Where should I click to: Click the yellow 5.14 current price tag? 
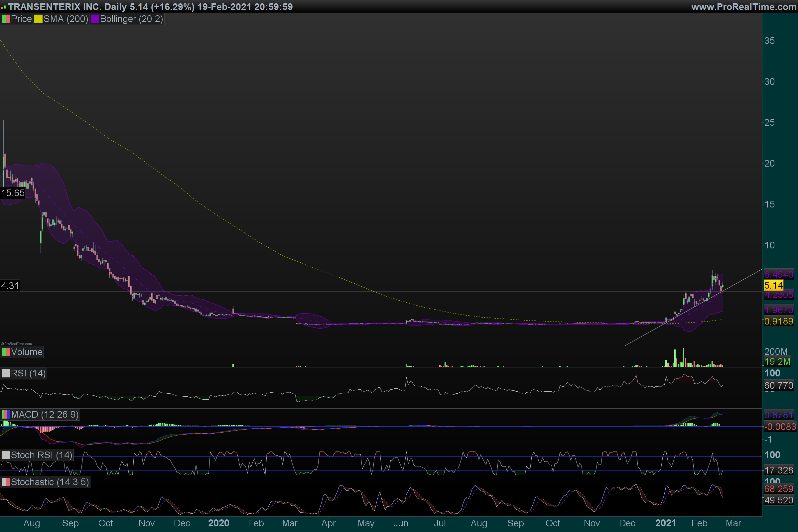click(x=774, y=285)
